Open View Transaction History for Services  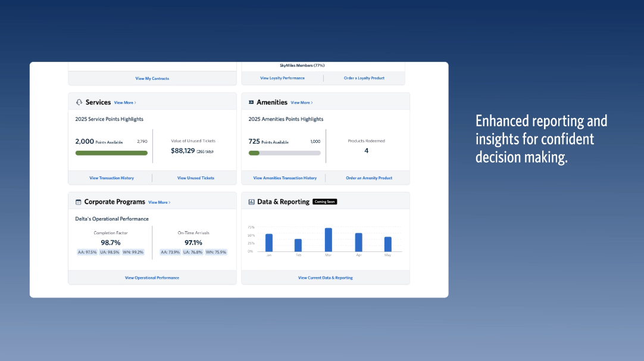click(111, 178)
